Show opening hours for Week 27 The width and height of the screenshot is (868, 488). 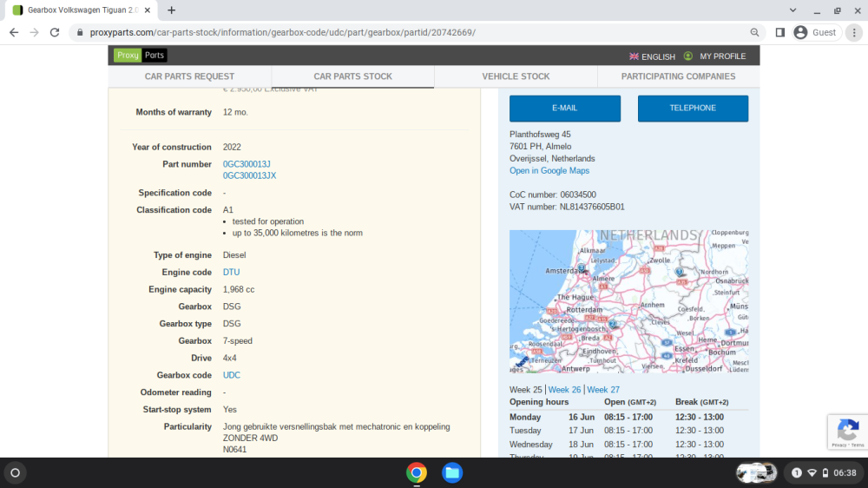(603, 390)
